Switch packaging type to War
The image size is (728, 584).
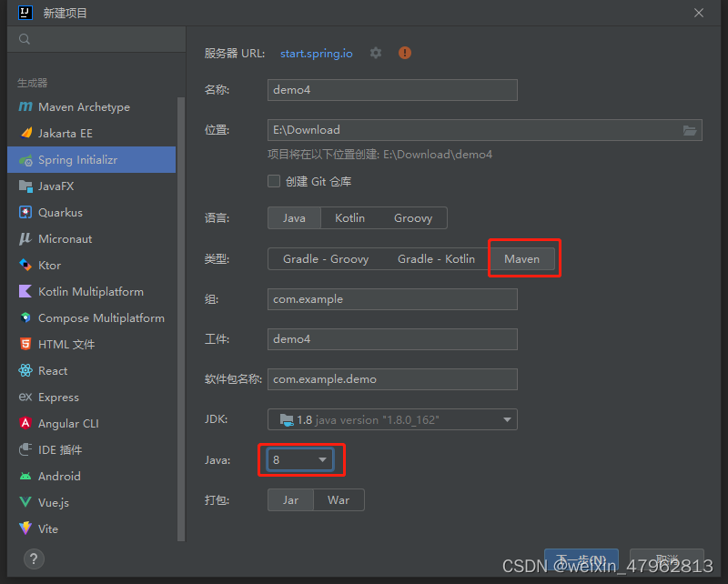(x=339, y=499)
